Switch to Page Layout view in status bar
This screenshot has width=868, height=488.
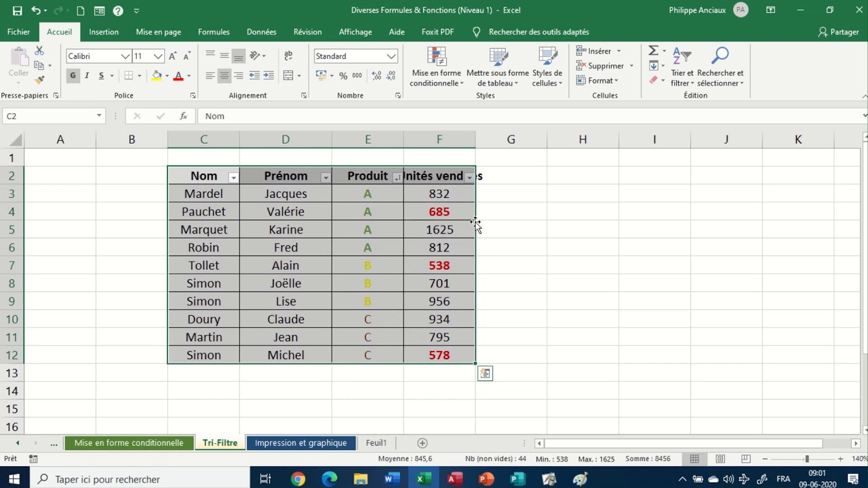[720, 459]
